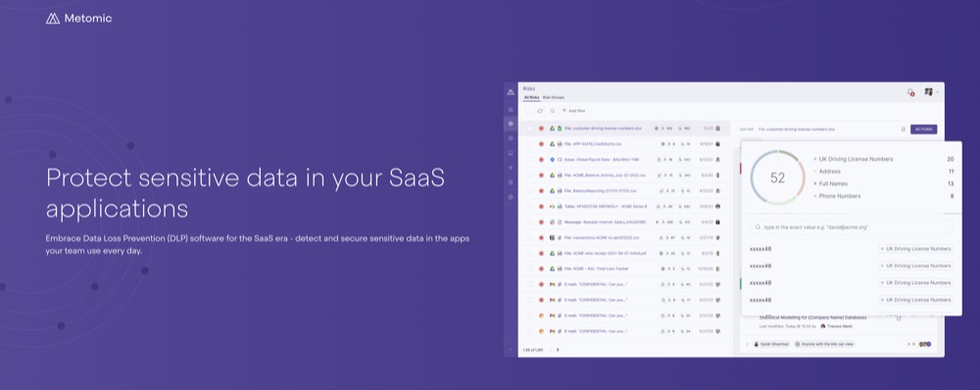This screenshot has width=980, height=390.
Task: Click red severity icon on APP-52416_CreditAuths row
Action: [x=541, y=144]
